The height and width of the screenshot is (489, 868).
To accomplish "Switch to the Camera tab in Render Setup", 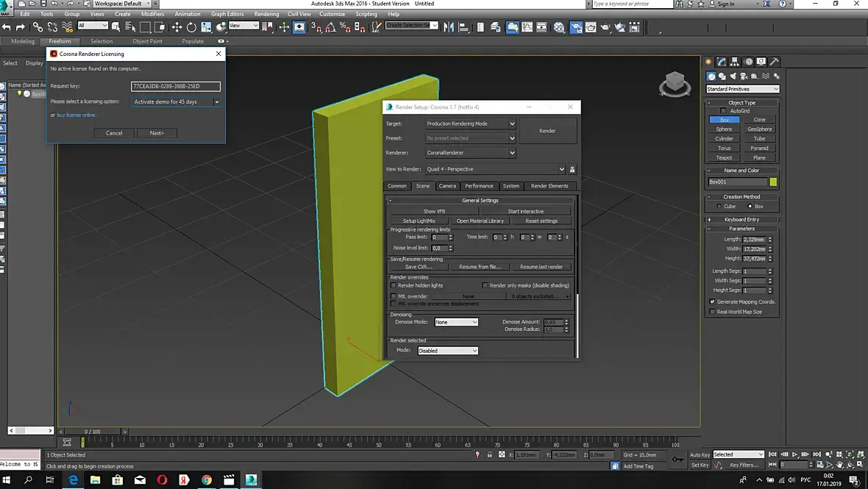I will [447, 186].
